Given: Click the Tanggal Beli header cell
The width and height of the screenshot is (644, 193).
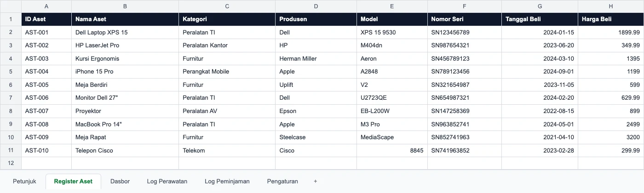Looking at the screenshot, I should tap(540, 19).
